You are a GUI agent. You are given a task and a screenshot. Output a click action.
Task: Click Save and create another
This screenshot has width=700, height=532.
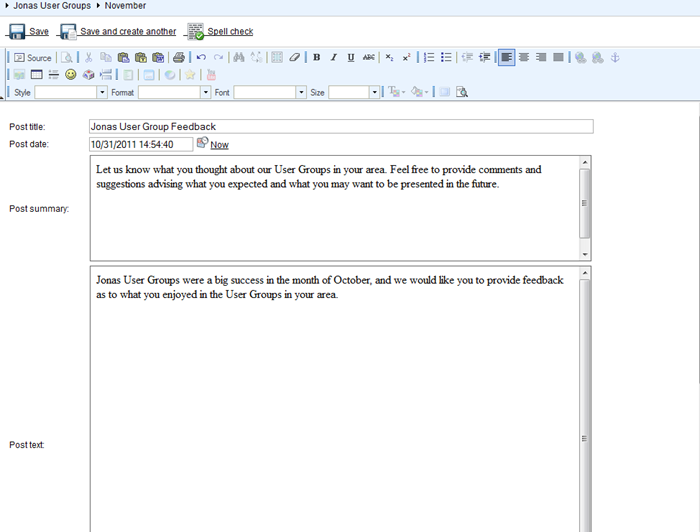[x=118, y=32]
